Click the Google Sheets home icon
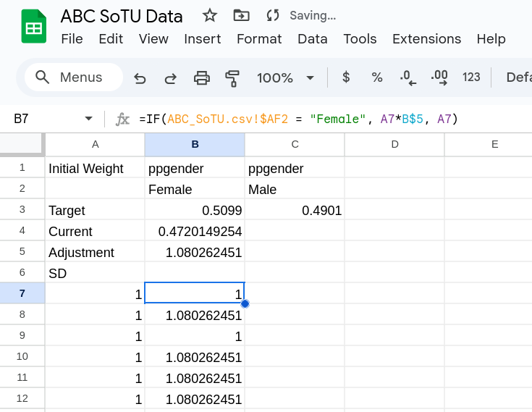The image size is (532, 412). [x=33, y=27]
